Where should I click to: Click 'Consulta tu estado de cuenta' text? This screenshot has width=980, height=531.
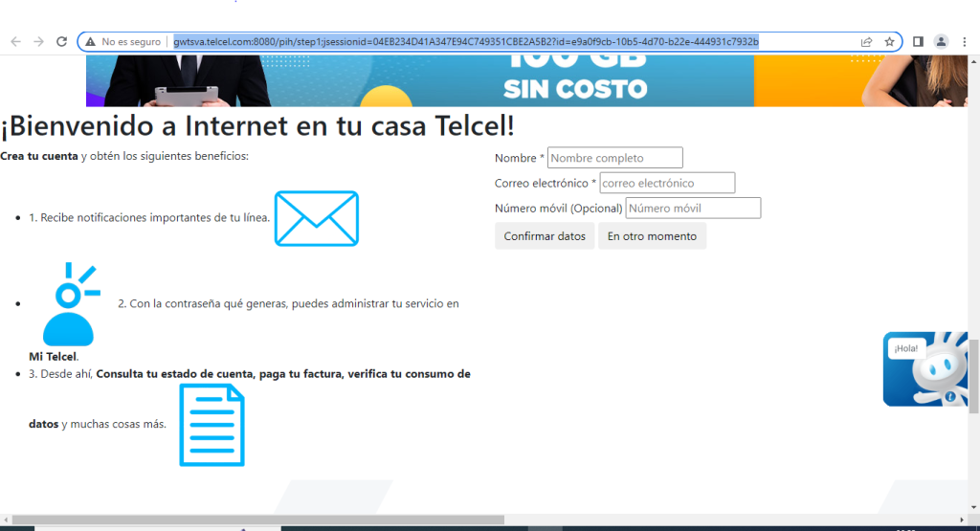(x=175, y=373)
